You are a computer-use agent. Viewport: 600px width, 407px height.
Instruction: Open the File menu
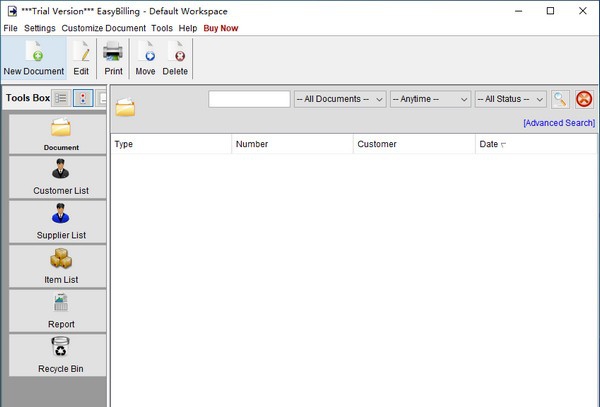[10, 28]
